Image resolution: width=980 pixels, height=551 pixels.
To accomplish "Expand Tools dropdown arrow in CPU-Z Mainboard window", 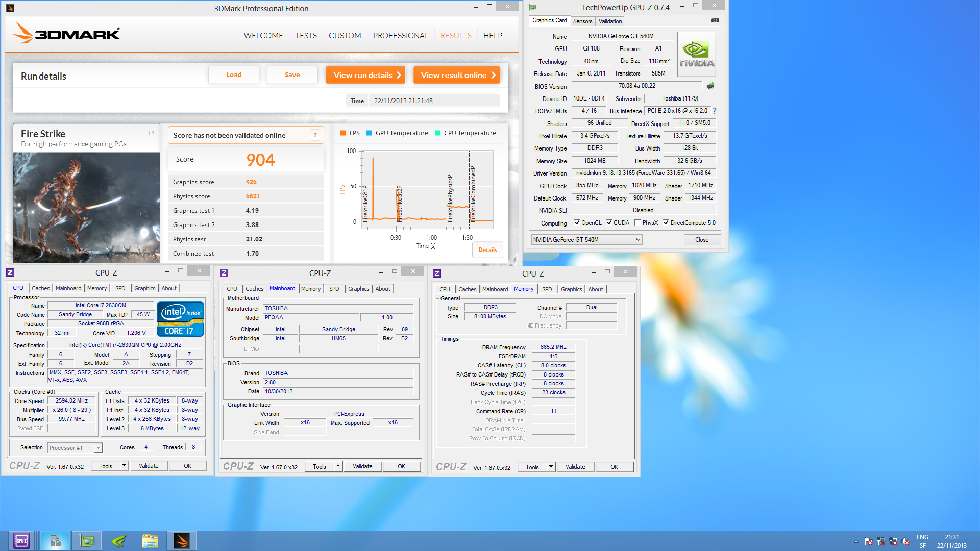I will 338,466.
